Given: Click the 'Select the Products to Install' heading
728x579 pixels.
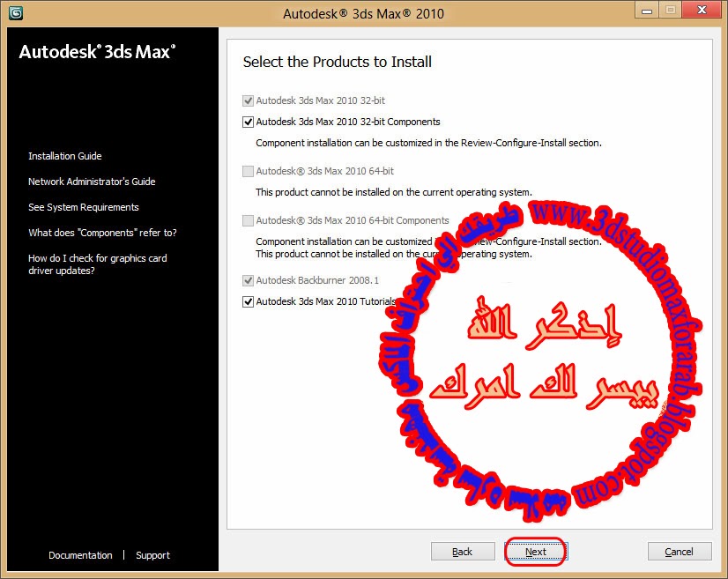Looking at the screenshot, I should 337,62.
